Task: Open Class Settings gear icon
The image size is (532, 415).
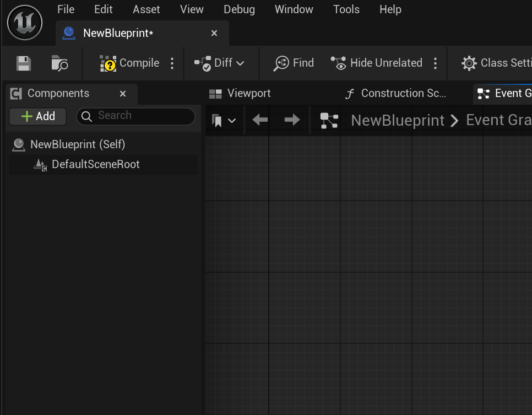Action: point(469,63)
